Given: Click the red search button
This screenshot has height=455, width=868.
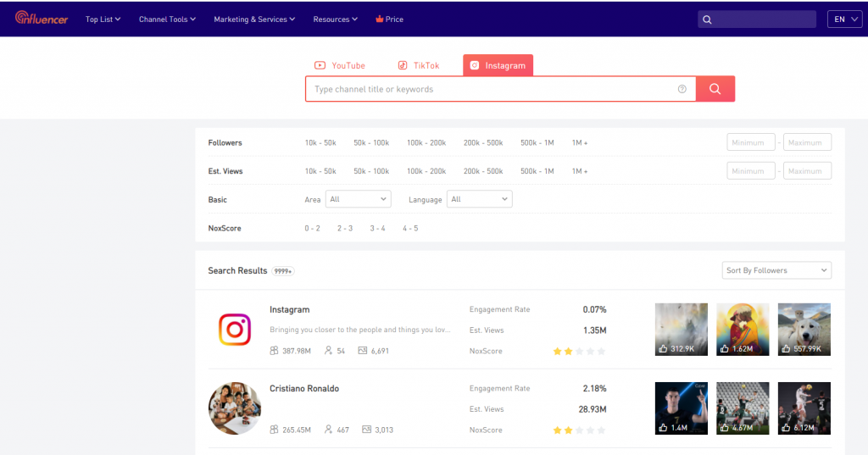Looking at the screenshot, I should (715, 89).
